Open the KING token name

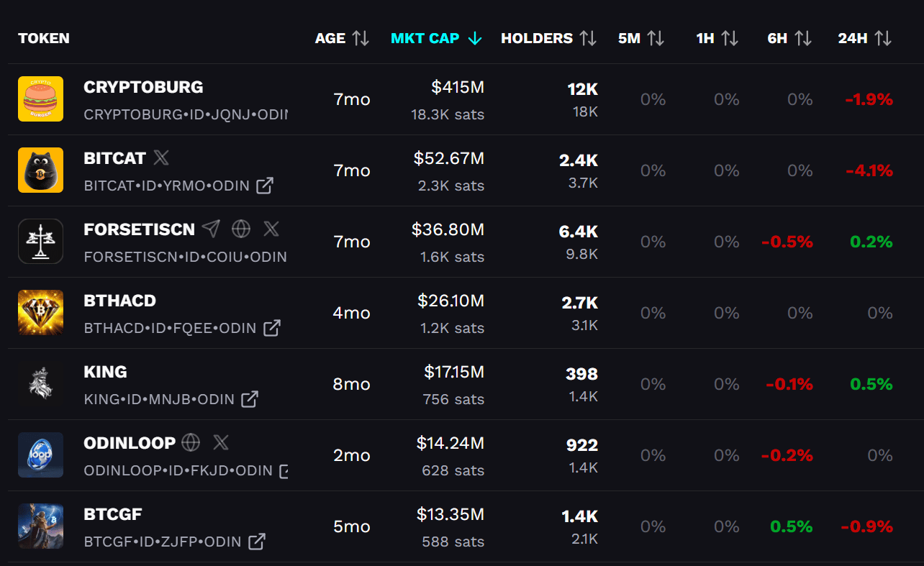[x=105, y=372]
